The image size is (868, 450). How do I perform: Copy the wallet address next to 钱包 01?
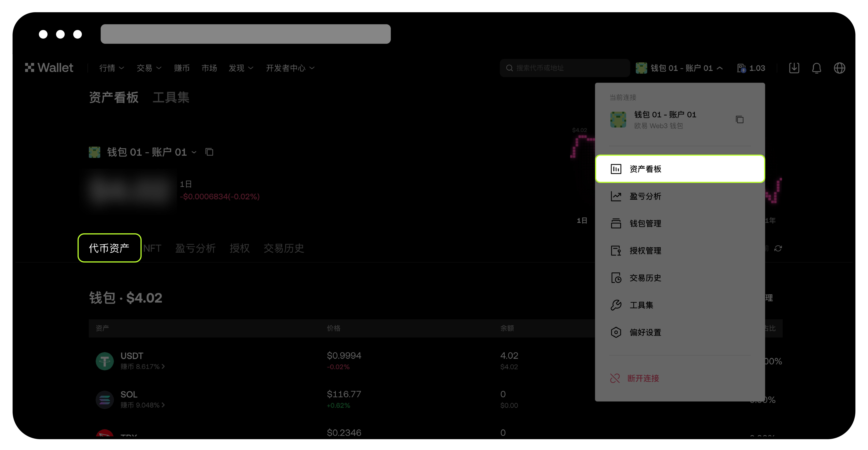(209, 152)
